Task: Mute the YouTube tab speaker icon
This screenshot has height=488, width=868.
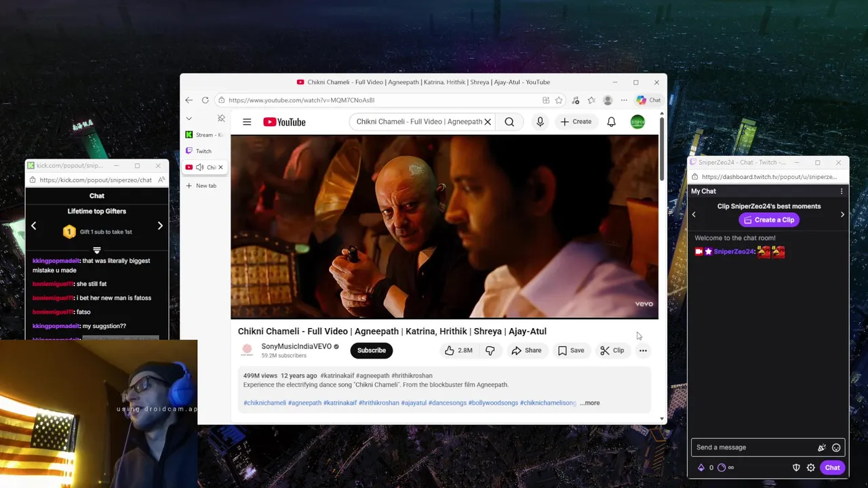Action: click(199, 167)
